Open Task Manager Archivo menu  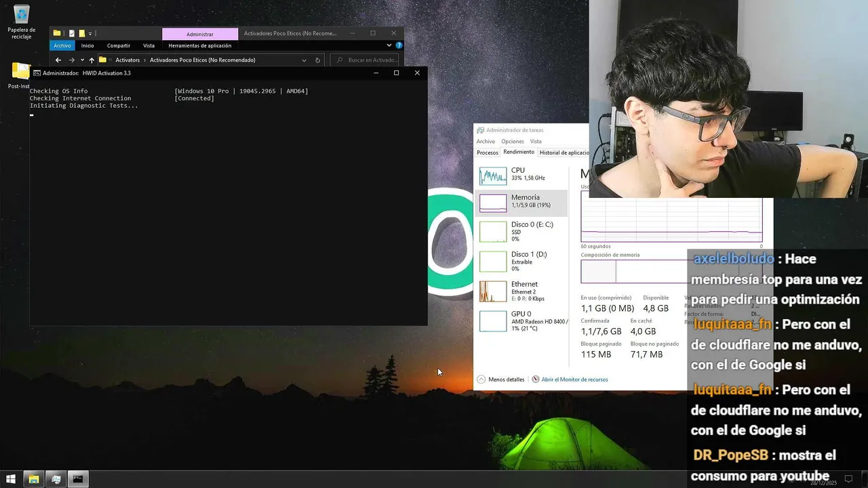point(486,142)
